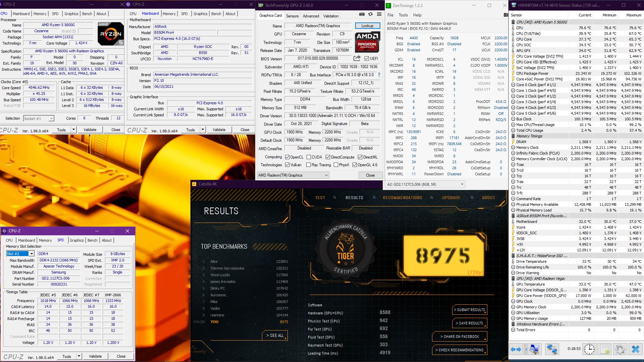
Task: Open the Advanced tab in GPU-Z
Action: pos(311,16)
